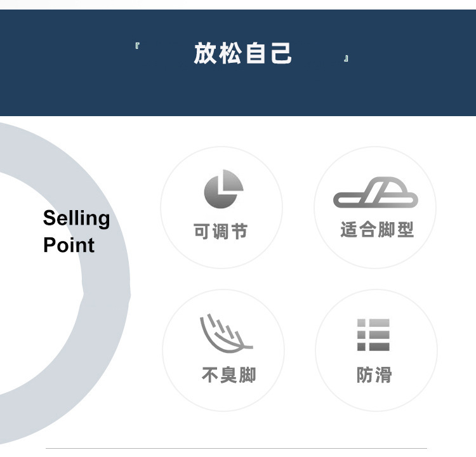Screen dimensions: 476x457
Task: Click the left corner bracket beside the title
Action: pos(138,46)
